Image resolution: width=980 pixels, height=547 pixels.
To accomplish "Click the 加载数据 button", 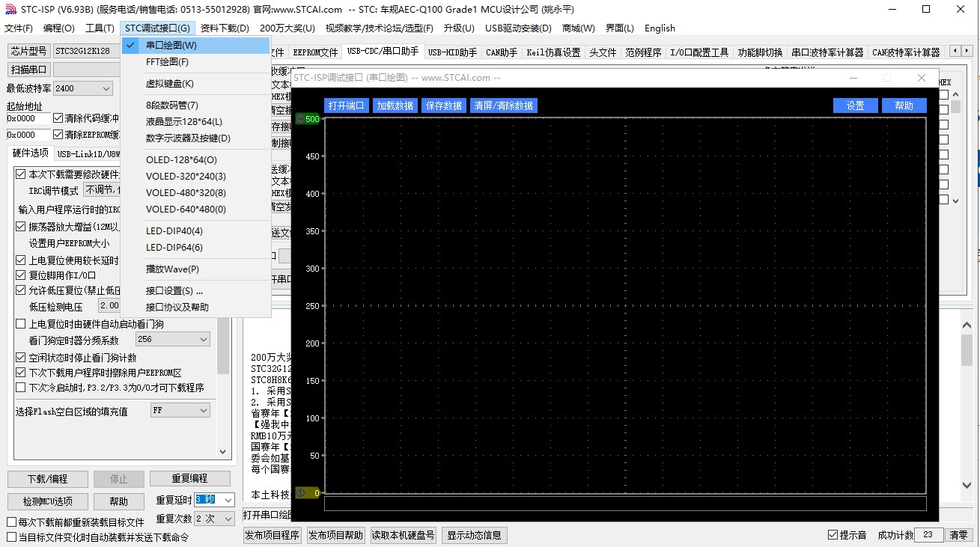I will [395, 106].
